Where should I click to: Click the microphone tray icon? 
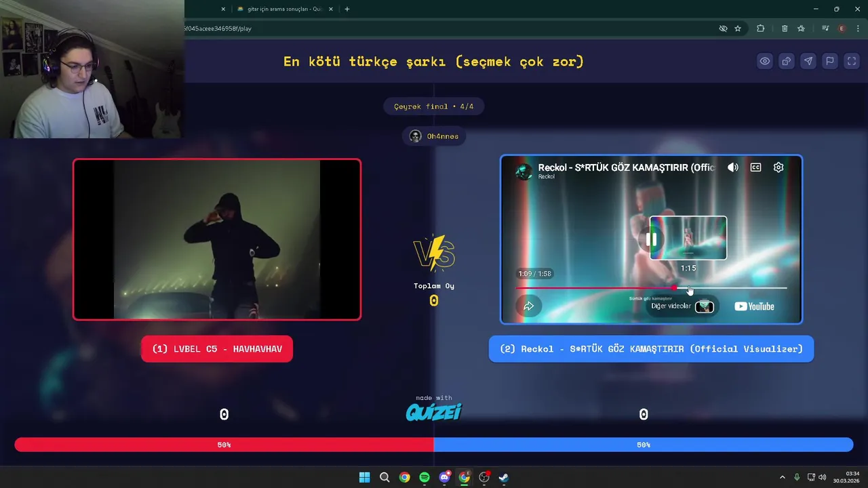click(x=797, y=477)
